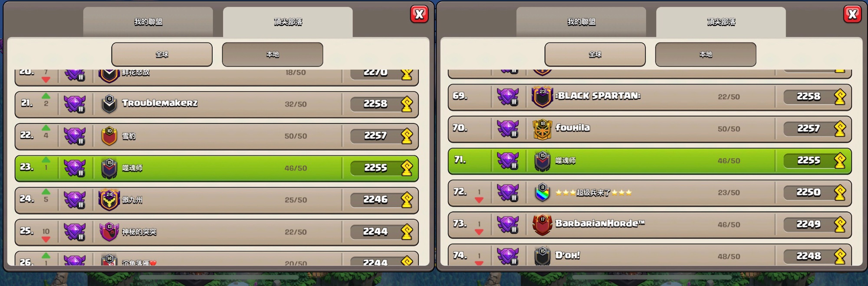
Task: Click the 雪豹 clan shield badge
Action: coord(109,136)
